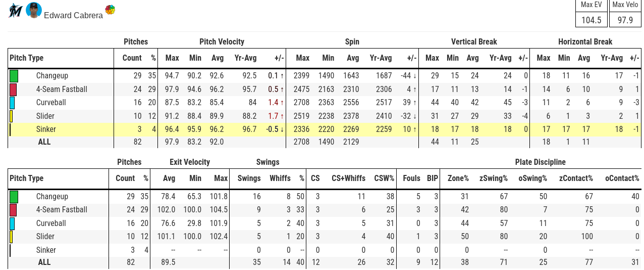
Task: Select ALL row average spin 2129
Action: click(351, 142)
